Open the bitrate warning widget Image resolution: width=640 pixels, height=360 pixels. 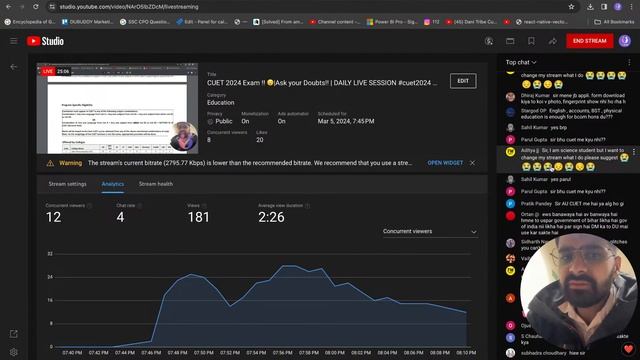445,163
